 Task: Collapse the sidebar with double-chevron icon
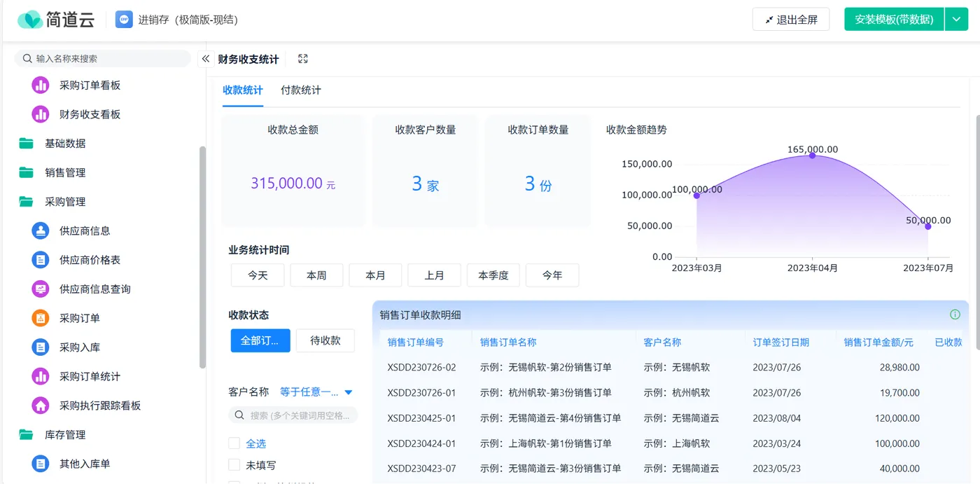[x=206, y=59]
